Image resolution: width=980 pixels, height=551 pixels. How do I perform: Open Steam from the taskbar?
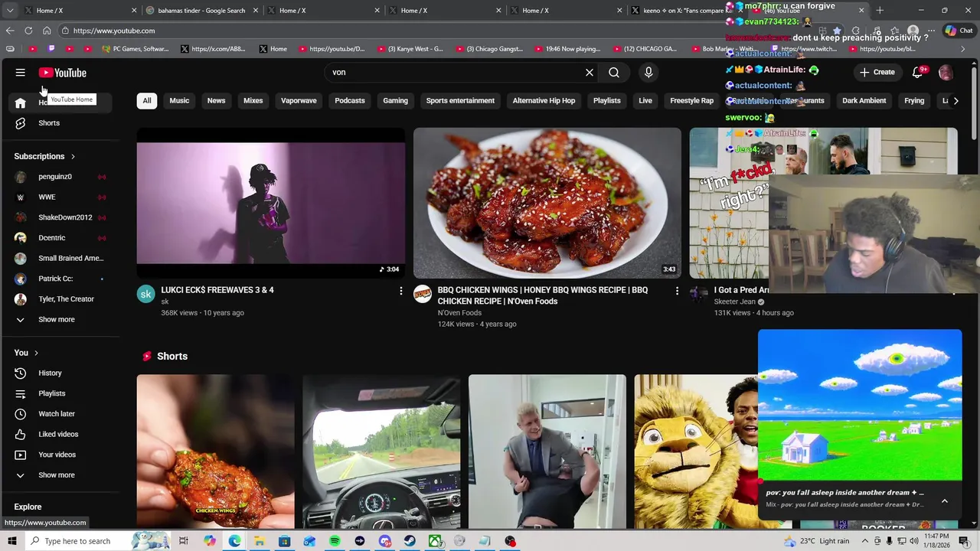(410, 541)
